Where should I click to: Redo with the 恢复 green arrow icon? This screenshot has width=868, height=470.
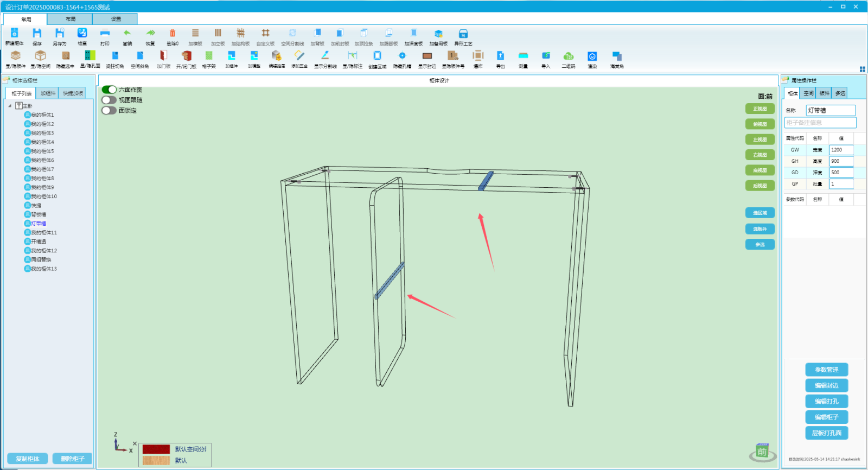tap(150, 34)
